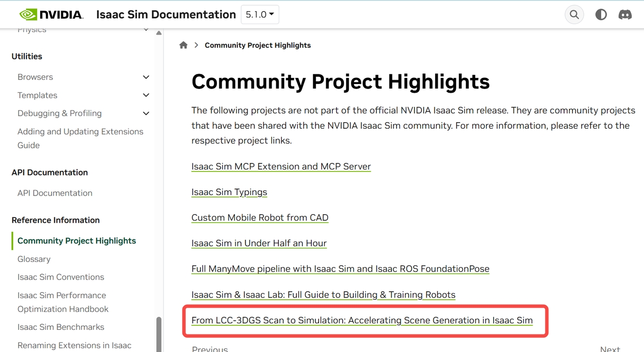Open Isaac Sim Benchmarks sidebar link
The width and height of the screenshot is (644, 352).
[61, 327]
